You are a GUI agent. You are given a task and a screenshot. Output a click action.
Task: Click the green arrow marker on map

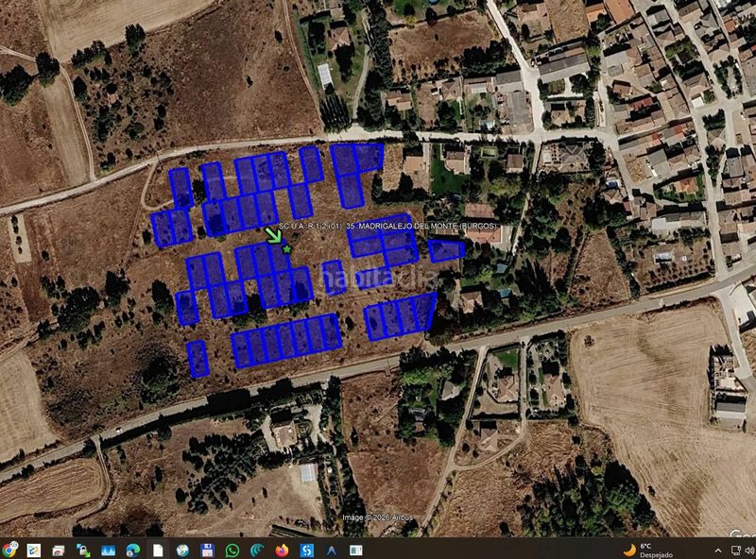click(273, 235)
